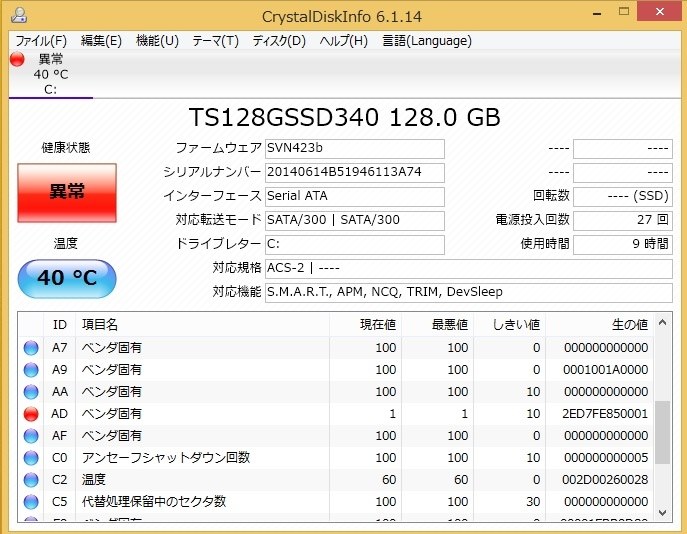The image size is (687, 534).
Task: Click the ID column header
Action: click(x=60, y=325)
